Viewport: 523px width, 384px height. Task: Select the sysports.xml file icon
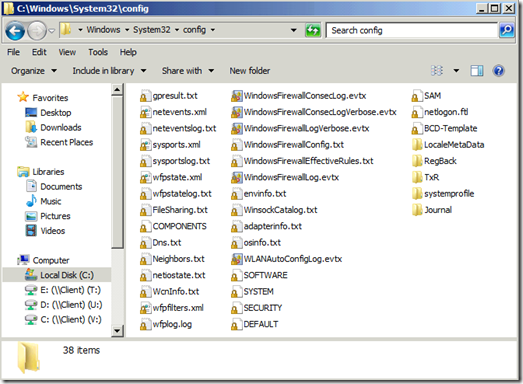[145, 145]
